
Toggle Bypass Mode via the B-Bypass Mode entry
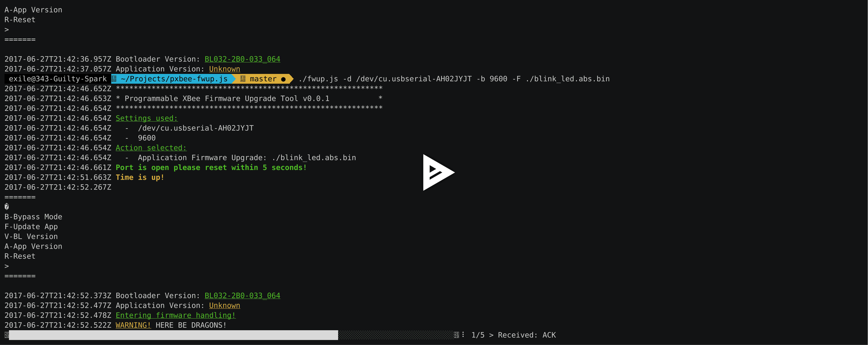click(33, 217)
